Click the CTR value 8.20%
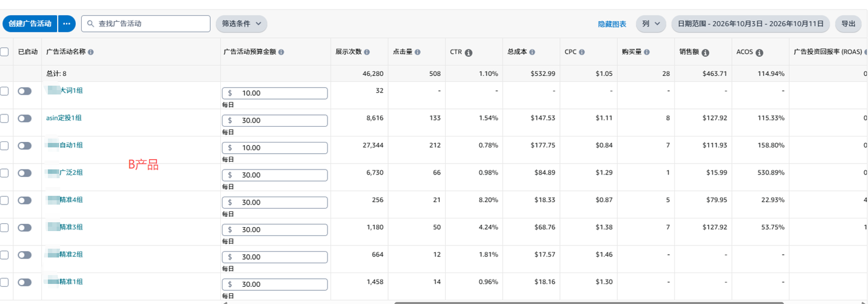 pyautogui.click(x=488, y=200)
